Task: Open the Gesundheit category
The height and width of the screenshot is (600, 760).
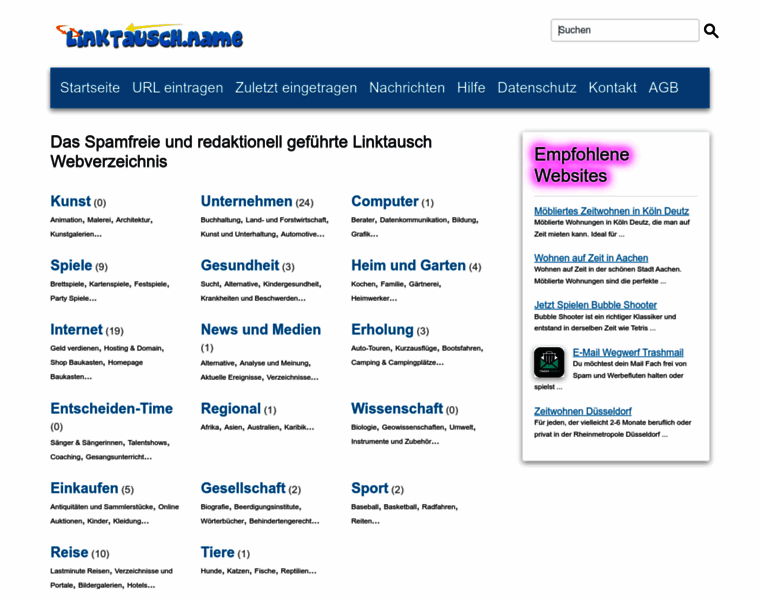Action: coord(240,265)
